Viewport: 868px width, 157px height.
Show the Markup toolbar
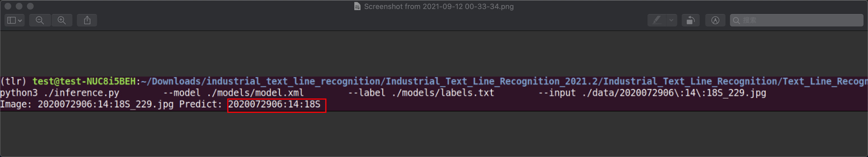(x=715, y=20)
